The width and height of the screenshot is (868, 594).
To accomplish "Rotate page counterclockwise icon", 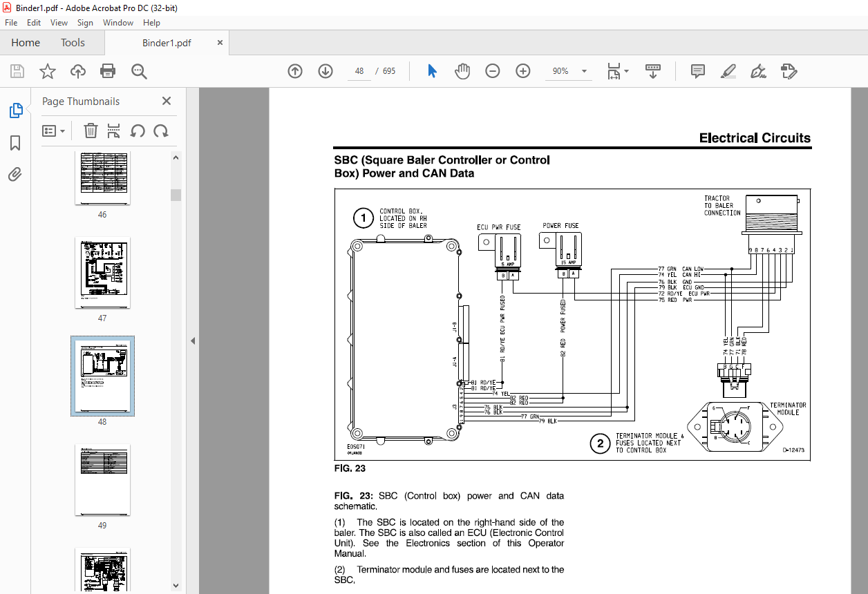I will (138, 131).
